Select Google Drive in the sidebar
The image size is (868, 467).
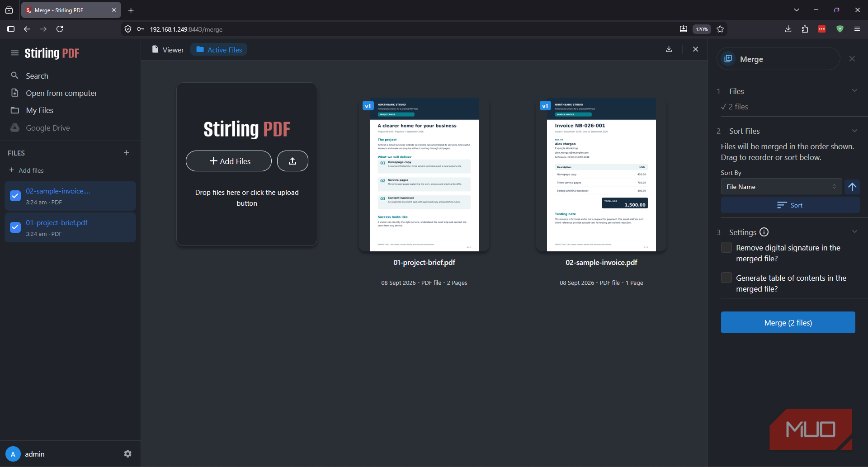tap(47, 128)
